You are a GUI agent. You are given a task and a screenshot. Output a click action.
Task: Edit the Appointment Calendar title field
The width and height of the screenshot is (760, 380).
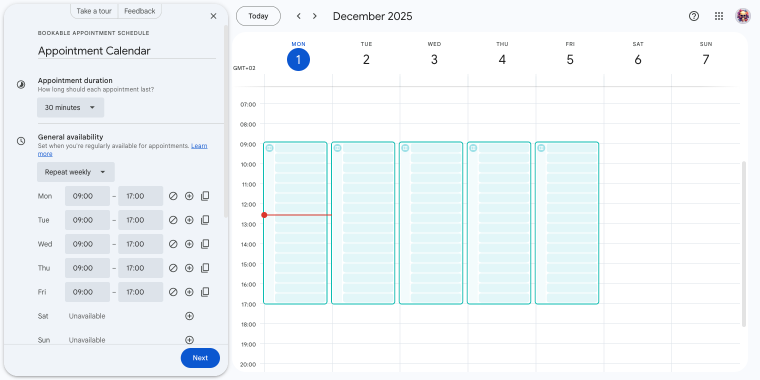(127, 51)
